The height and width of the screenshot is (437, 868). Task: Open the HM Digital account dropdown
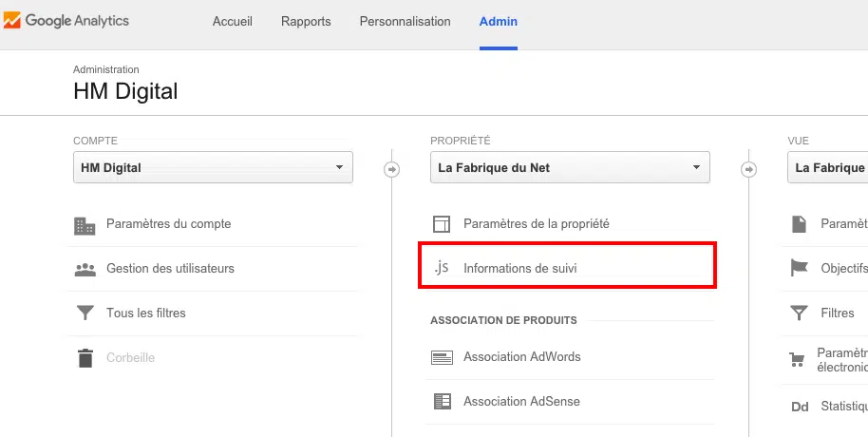pyautogui.click(x=213, y=168)
